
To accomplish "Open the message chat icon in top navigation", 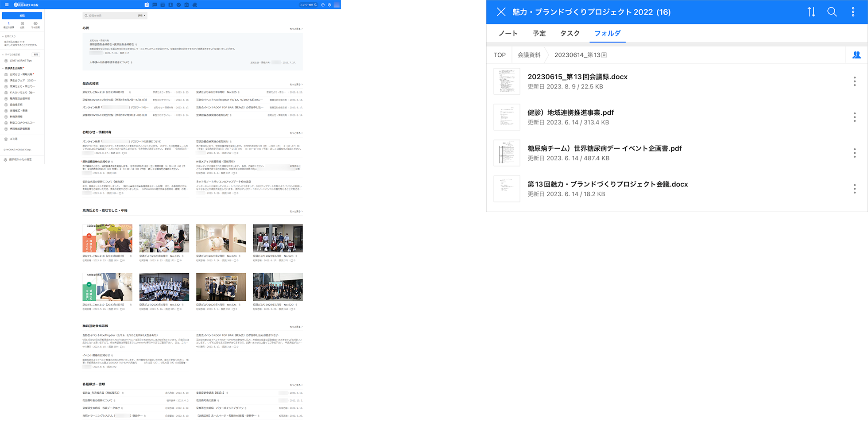I will [155, 5].
